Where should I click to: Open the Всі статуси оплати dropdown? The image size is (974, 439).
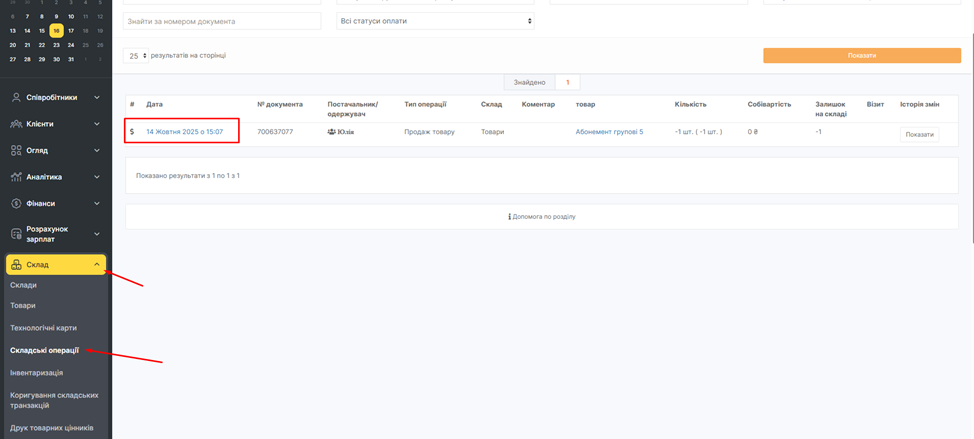[435, 21]
